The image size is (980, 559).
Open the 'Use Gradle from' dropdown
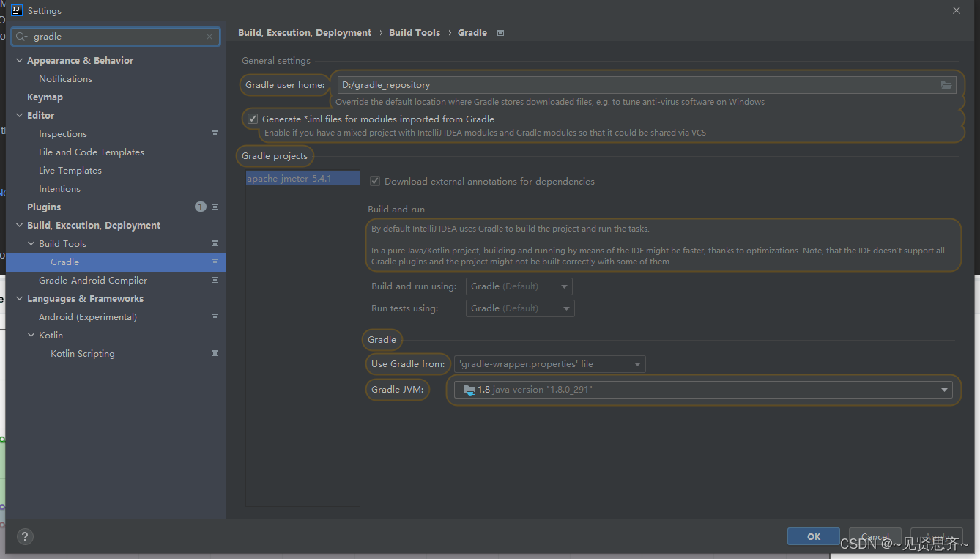[549, 363]
